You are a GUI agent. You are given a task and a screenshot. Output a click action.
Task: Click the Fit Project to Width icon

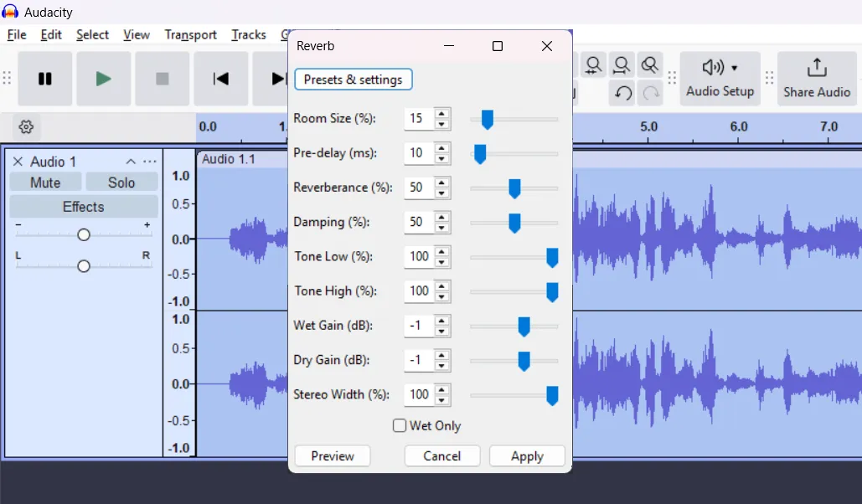click(x=622, y=65)
